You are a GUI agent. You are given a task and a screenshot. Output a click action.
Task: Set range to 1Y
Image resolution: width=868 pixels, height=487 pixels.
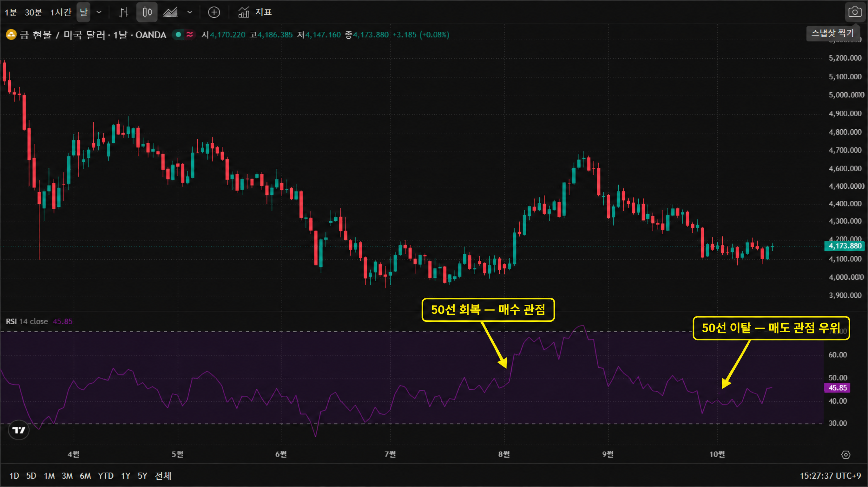coord(126,476)
